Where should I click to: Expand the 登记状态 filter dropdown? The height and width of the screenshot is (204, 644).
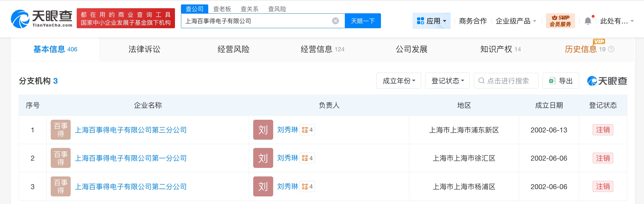coord(447,81)
